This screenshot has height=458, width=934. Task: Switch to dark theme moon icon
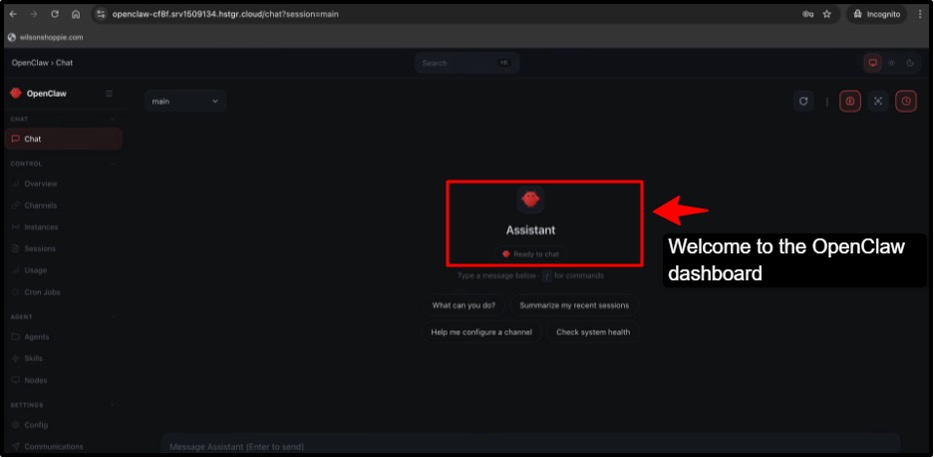coord(910,63)
